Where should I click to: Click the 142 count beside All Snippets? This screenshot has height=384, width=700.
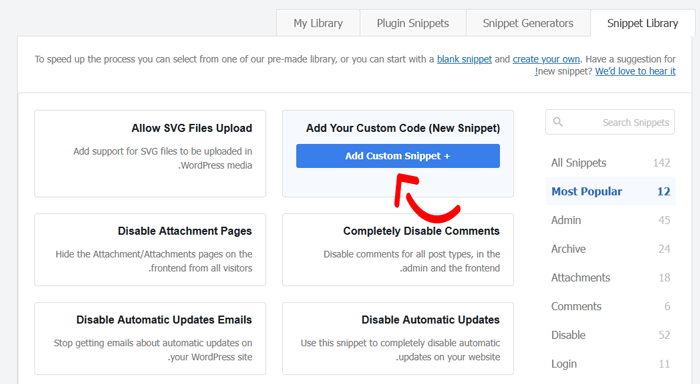662,163
